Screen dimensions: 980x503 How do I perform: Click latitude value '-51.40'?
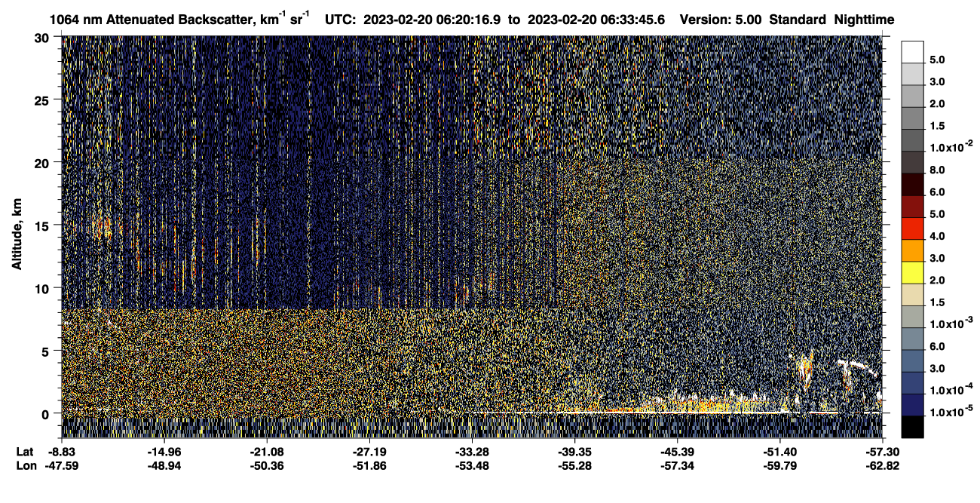(x=780, y=452)
